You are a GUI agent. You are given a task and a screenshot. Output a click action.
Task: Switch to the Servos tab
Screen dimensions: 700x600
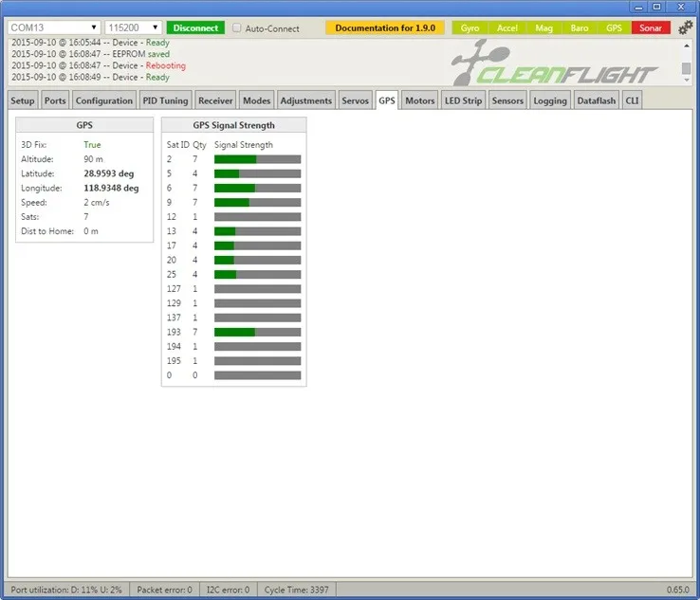(x=355, y=100)
